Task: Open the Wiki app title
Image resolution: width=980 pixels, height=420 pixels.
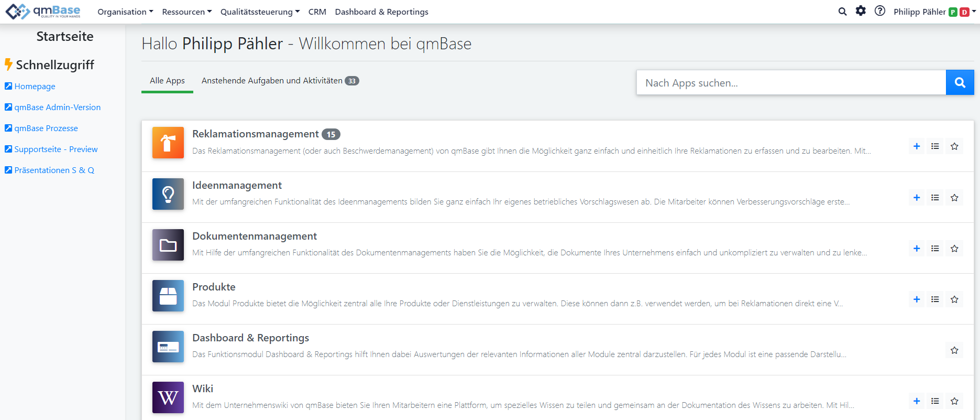Action: (203, 389)
